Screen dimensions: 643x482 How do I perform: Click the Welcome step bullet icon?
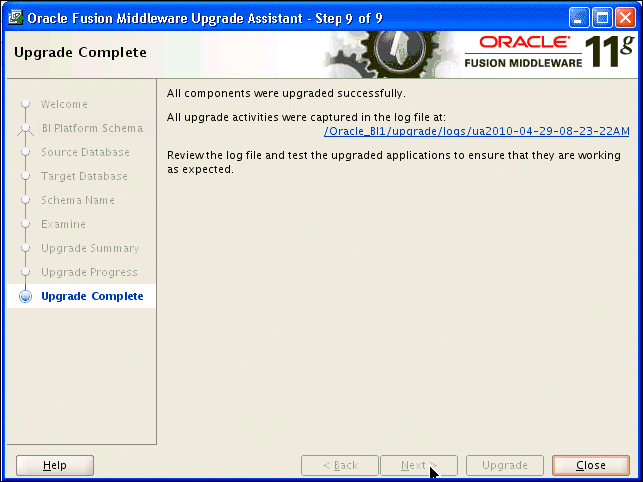[25, 104]
